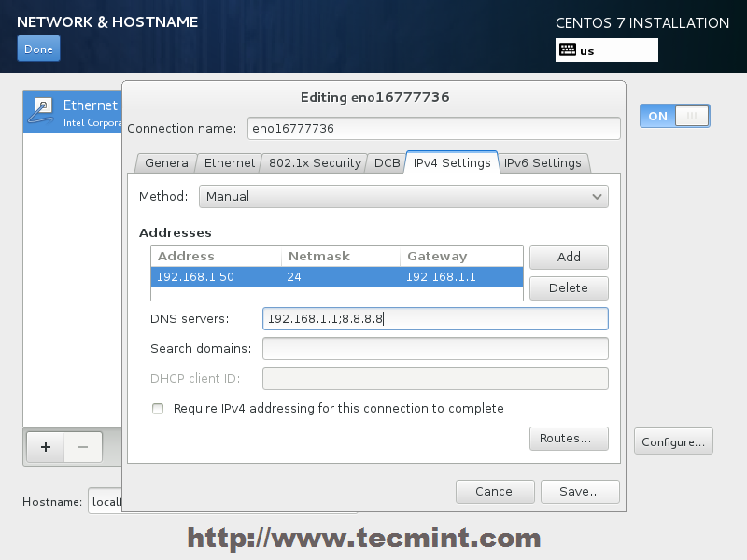Open the DCB tab
The image size is (747, 560).
(387, 162)
